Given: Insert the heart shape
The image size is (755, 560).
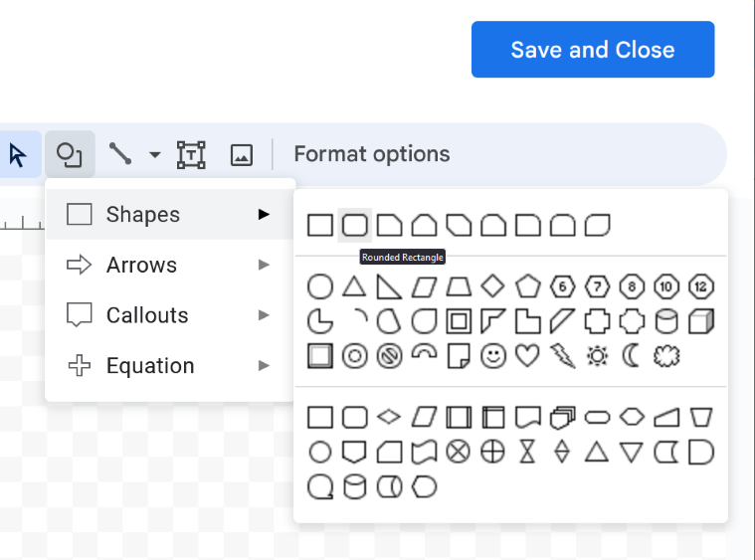Looking at the screenshot, I should tap(527, 355).
